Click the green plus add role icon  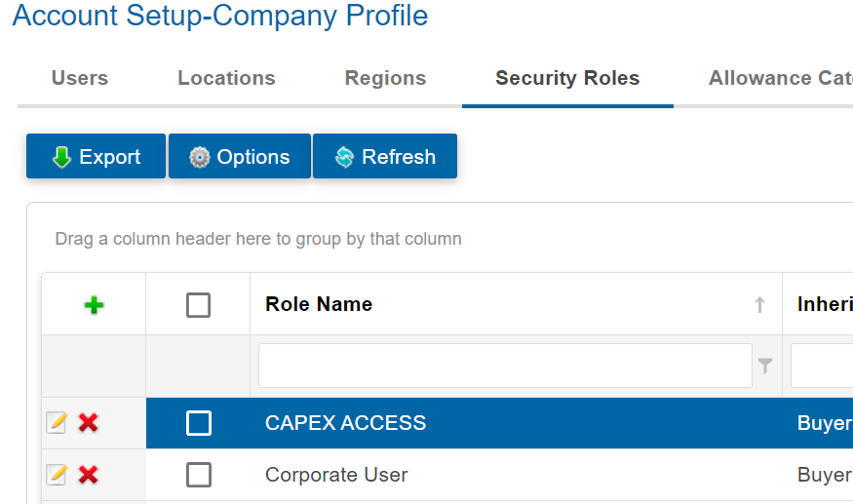(94, 305)
